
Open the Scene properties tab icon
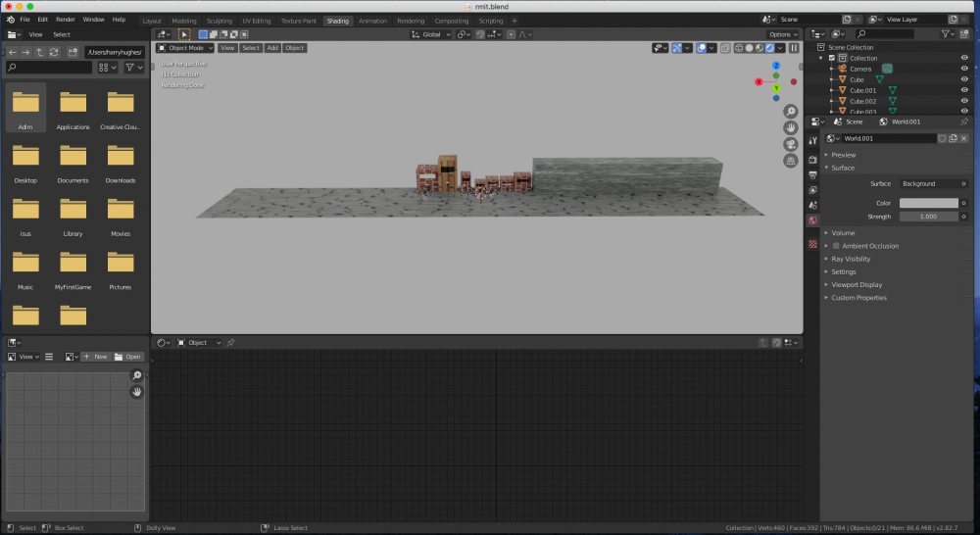click(812, 205)
